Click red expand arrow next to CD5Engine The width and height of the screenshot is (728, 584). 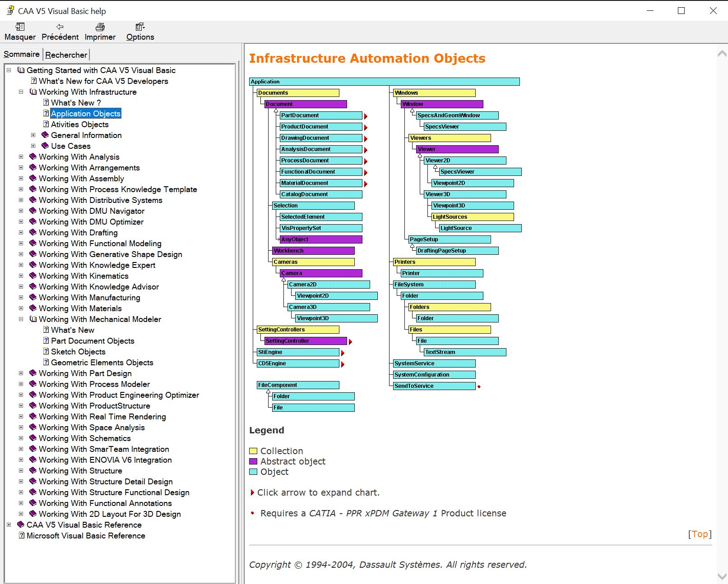pos(343,364)
